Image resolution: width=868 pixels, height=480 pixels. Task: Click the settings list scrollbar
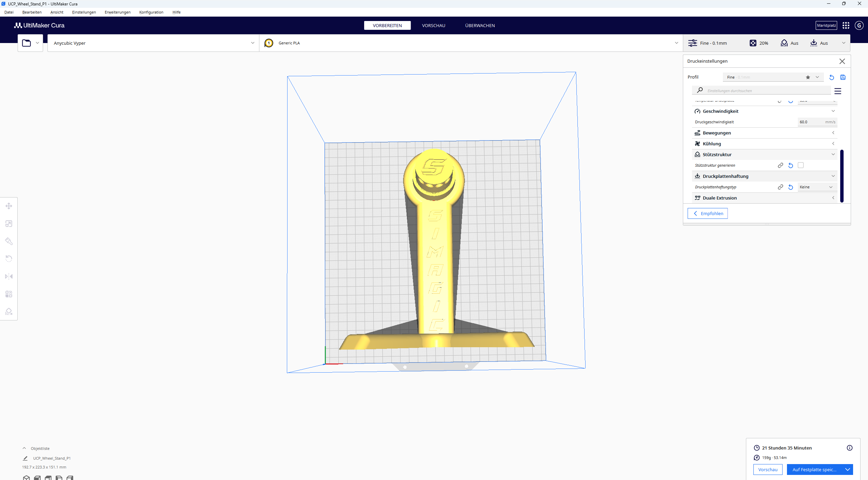[x=842, y=176]
